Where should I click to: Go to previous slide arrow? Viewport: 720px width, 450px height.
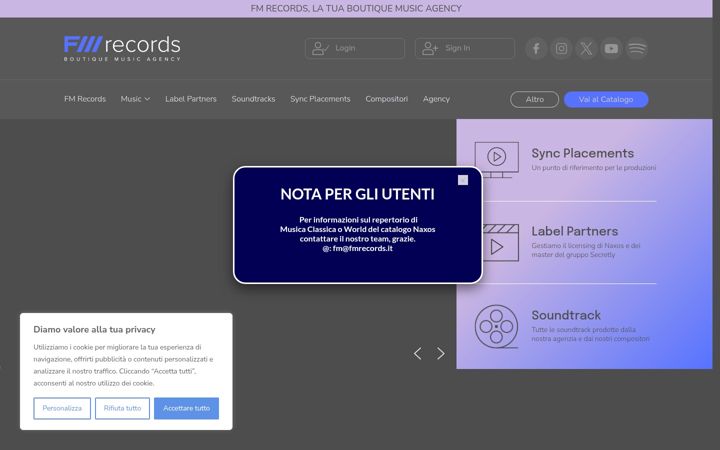pyautogui.click(x=417, y=354)
